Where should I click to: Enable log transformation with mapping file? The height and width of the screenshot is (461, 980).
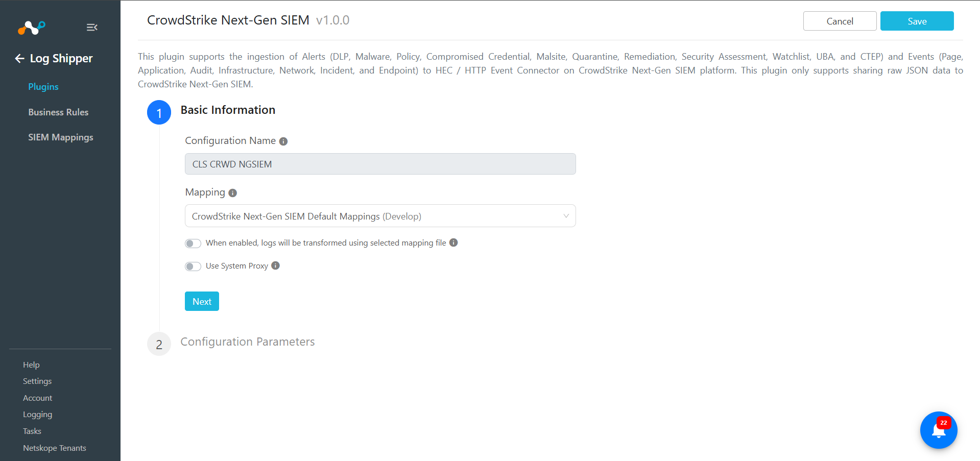click(193, 244)
